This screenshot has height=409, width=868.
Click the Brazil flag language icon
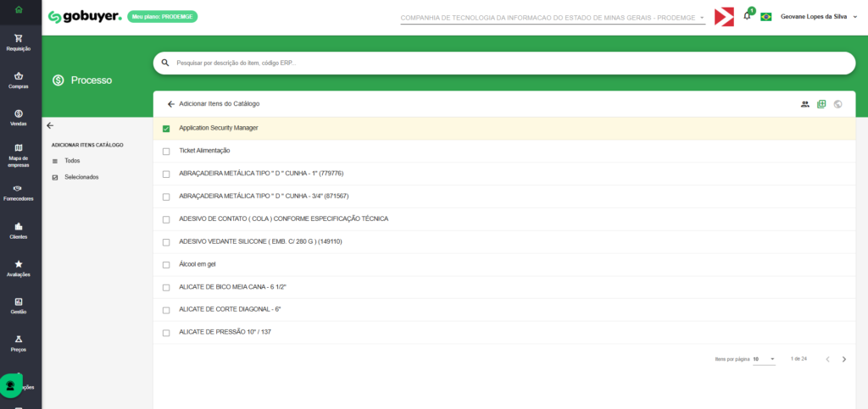point(766,17)
